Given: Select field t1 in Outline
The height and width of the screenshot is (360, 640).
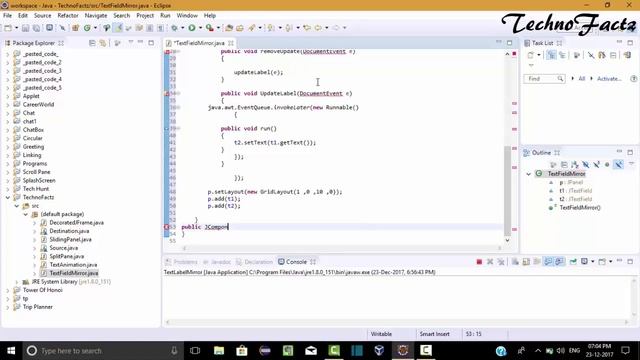Looking at the screenshot, I should (x=576, y=191).
